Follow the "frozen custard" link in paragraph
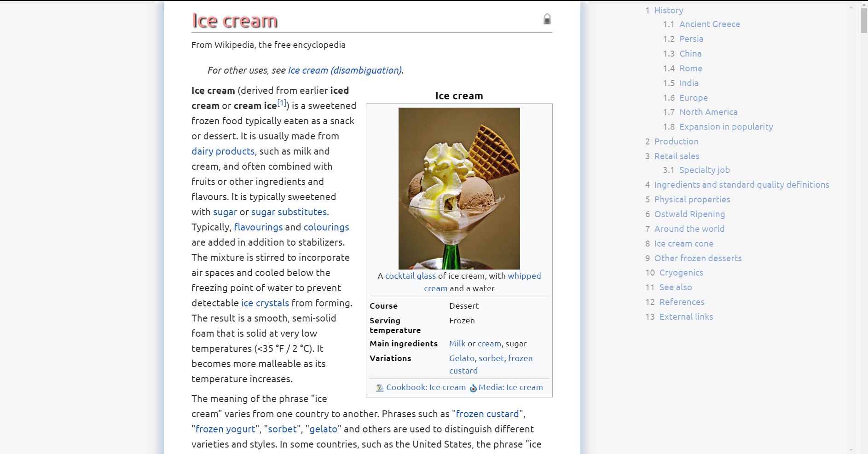 point(487,414)
